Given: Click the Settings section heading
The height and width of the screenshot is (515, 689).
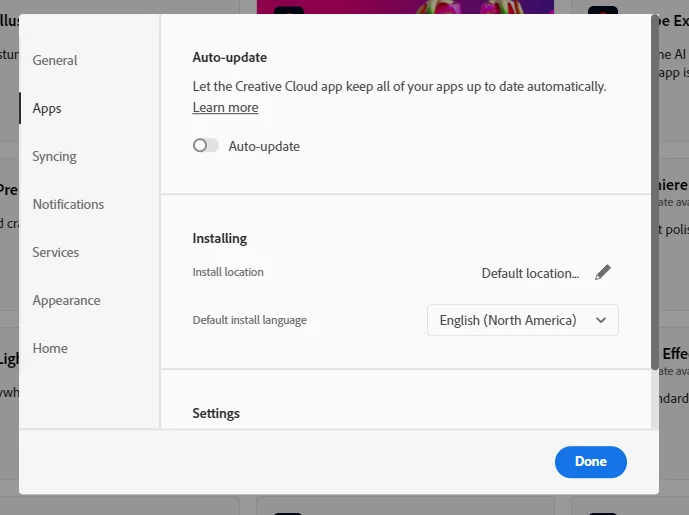Looking at the screenshot, I should tap(216, 413).
